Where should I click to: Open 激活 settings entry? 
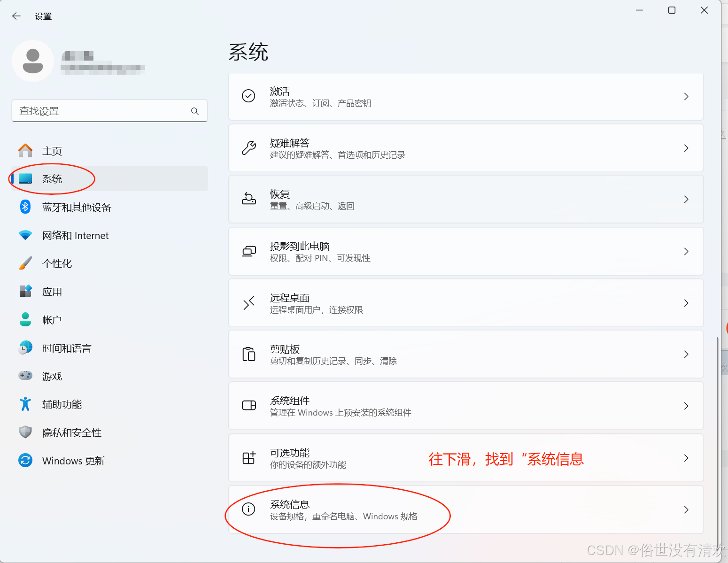[466, 96]
